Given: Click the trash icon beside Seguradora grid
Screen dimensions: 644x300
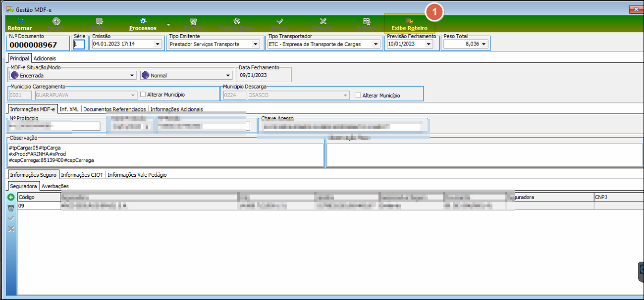Looking at the screenshot, I should coord(11,207).
